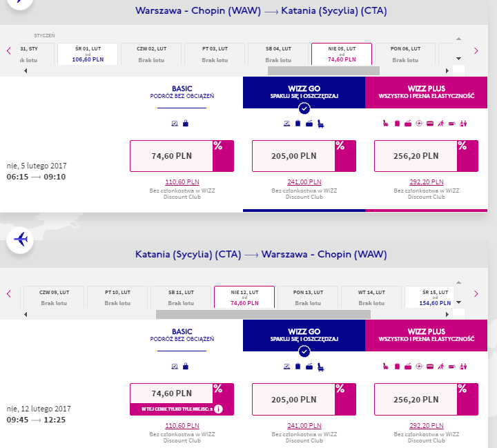The width and height of the screenshot is (497, 448).
Task: Click sitting together people icon, return WIZZ PLUS
Action: tap(463, 367)
